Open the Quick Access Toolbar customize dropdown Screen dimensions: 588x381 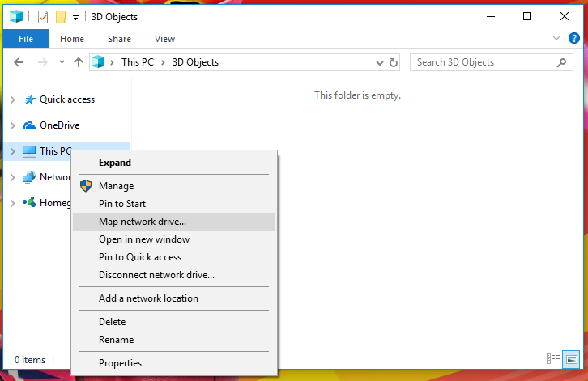[75, 17]
